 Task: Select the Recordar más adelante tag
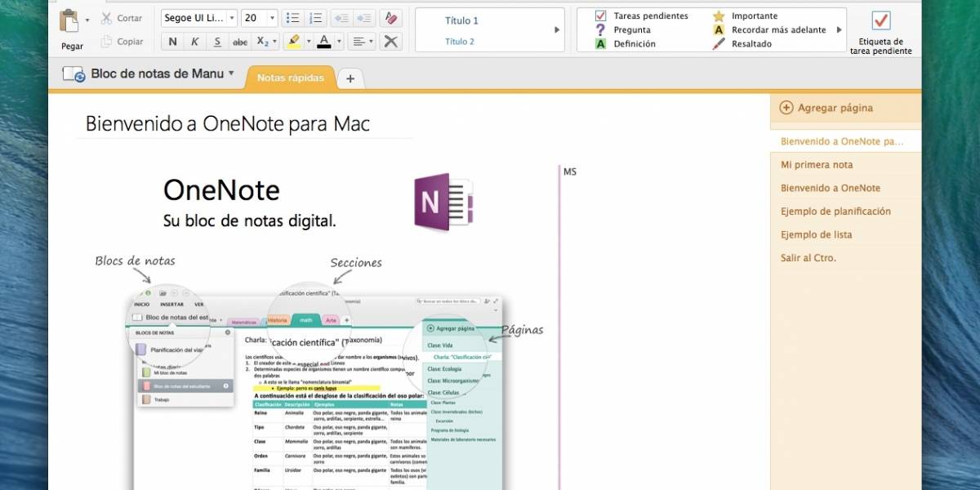(x=768, y=29)
